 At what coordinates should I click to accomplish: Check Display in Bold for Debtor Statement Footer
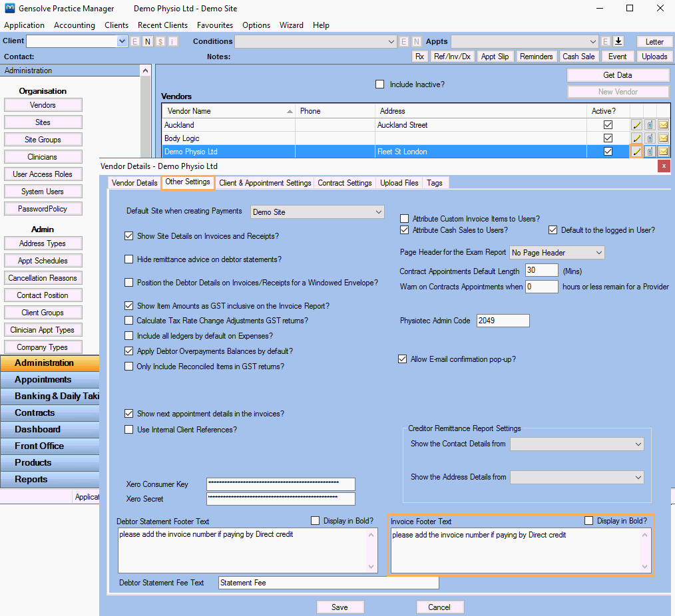(x=315, y=521)
